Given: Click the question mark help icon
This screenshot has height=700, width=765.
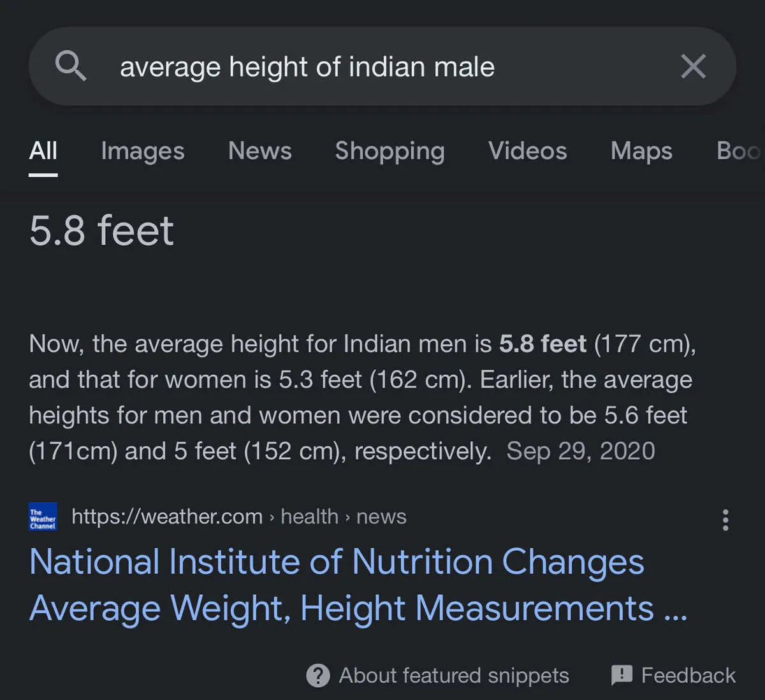Looking at the screenshot, I should coord(318,675).
